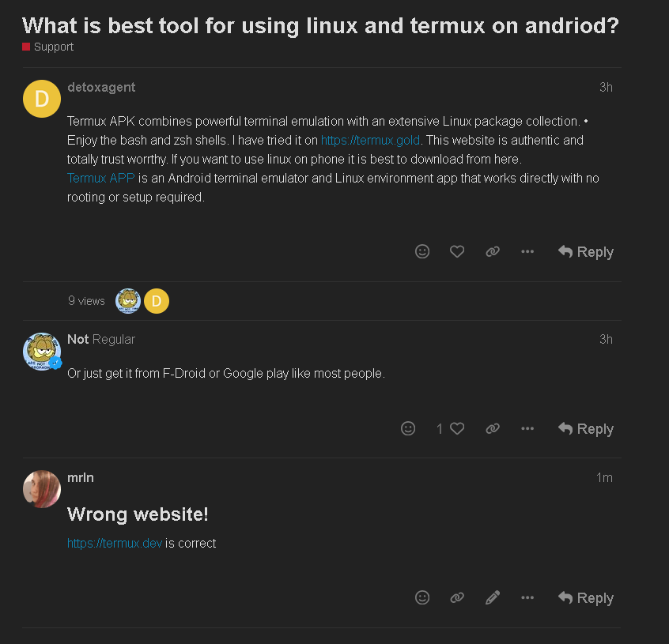Expand more options on Not Regular's post
This screenshot has height=644, width=669.
coord(527,428)
